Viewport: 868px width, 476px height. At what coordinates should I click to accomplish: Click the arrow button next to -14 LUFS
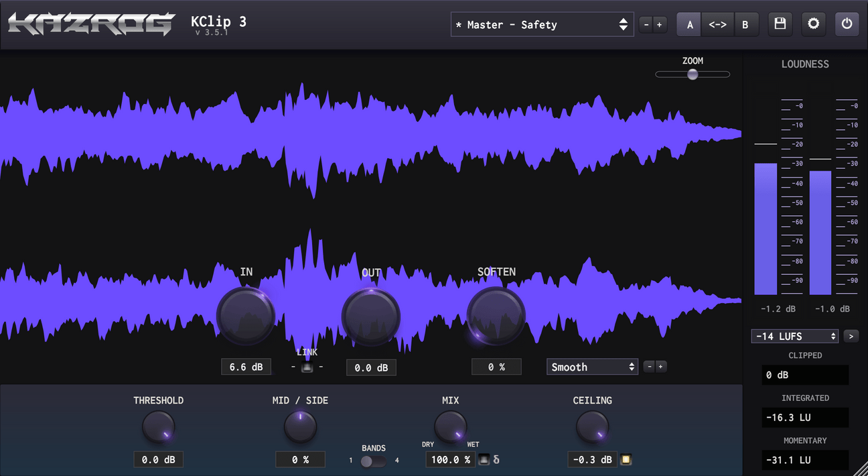[x=851, y=336]
